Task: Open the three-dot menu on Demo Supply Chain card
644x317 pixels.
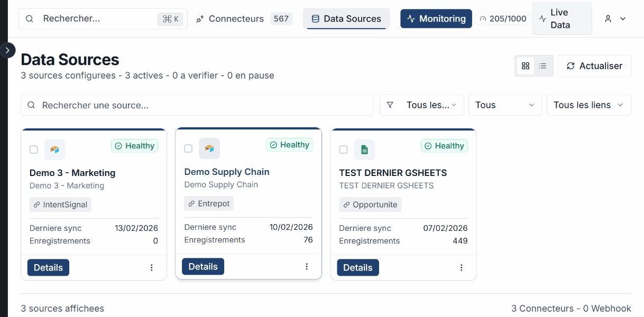Action: pos(307,266)
